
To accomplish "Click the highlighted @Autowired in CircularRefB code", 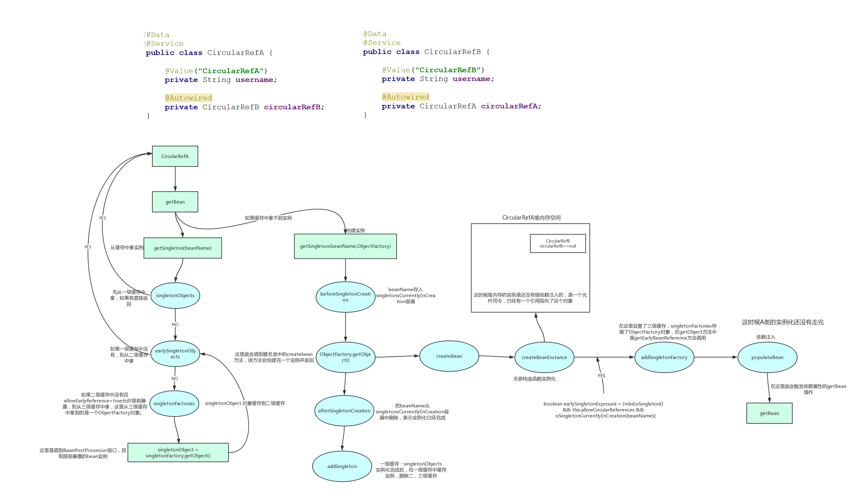I will click(405, 97).
